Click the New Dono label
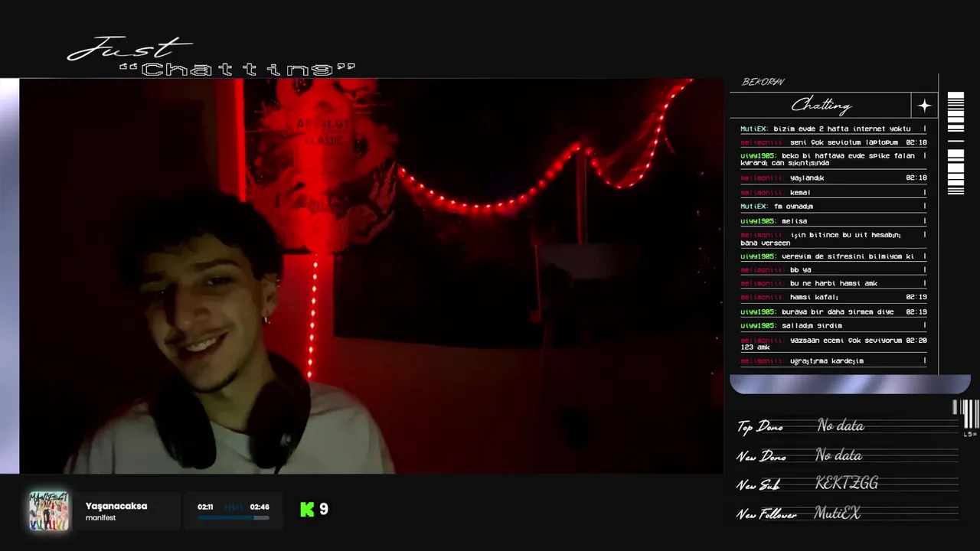Screen dimensions: 980x551 point(762,456)
